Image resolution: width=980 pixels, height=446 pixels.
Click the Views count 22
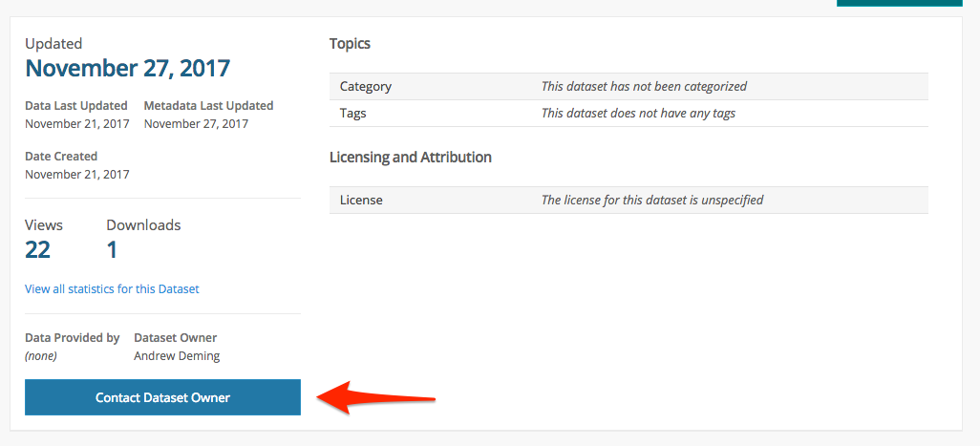pos(37,250)
